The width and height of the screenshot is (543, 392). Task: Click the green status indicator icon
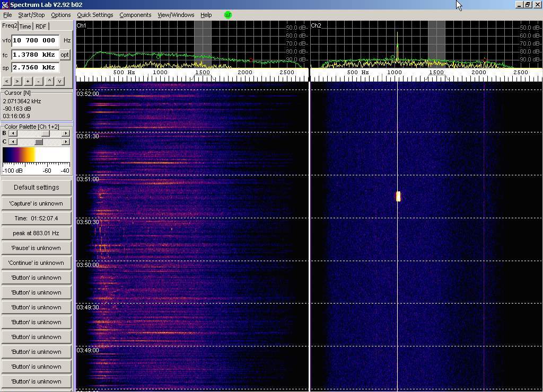pos(228,15)
